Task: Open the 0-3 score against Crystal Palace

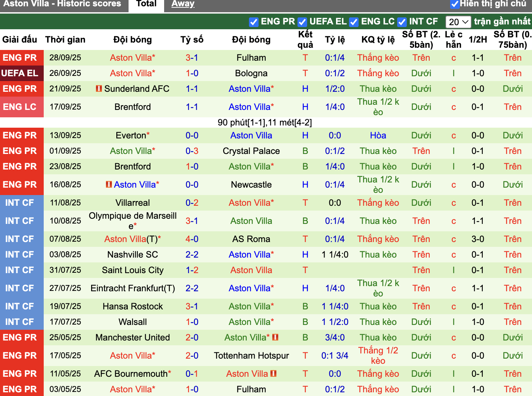Action: pos(192,151)
